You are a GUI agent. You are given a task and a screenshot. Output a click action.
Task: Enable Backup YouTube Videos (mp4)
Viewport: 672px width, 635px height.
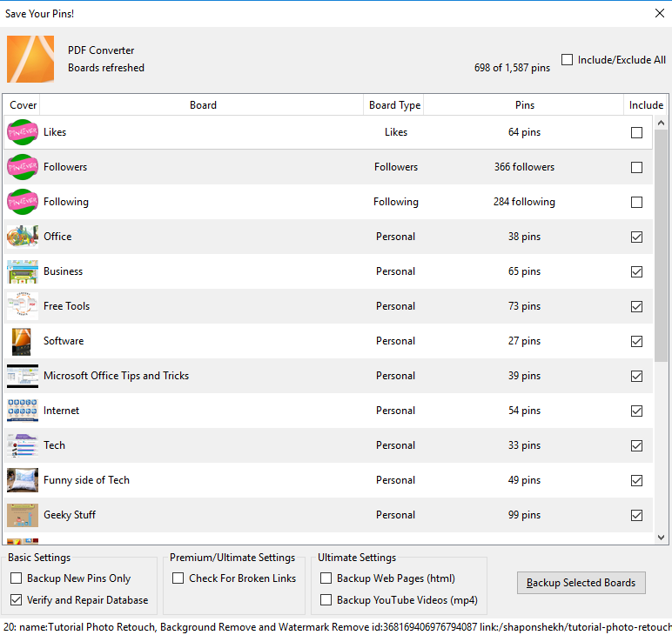326,600
